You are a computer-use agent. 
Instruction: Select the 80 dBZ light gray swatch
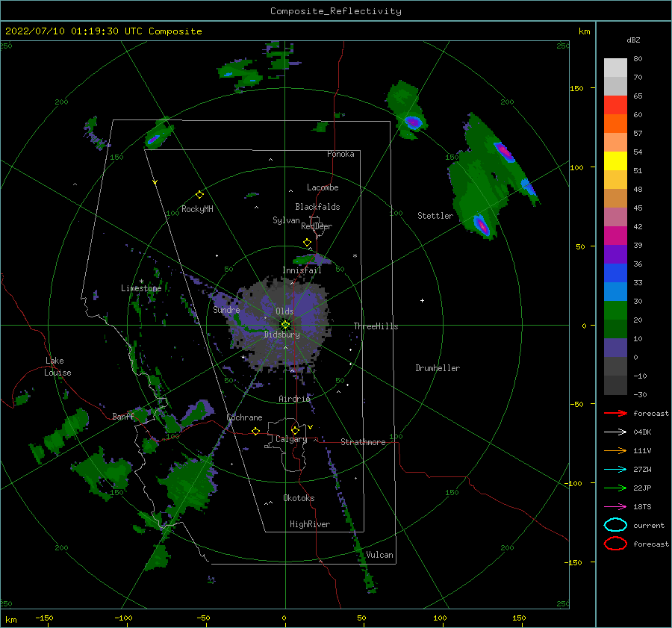pos(615,67)
